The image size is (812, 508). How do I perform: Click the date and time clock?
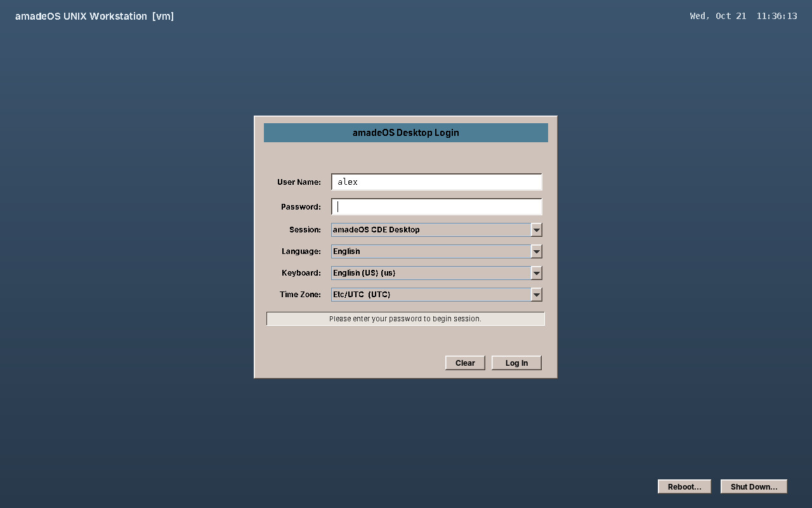click(743, 16)
